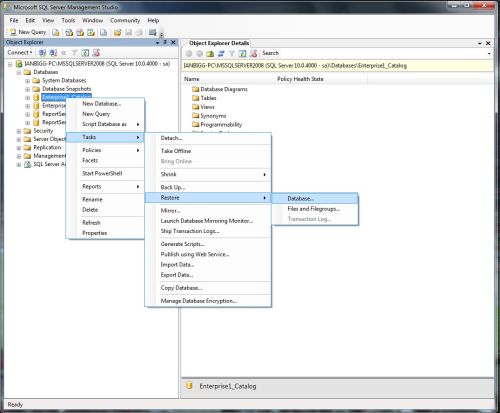Click the Analysis Services MDX Query icon
The image size is (500, 413).
pyautogui.click(x=69, y=32)
